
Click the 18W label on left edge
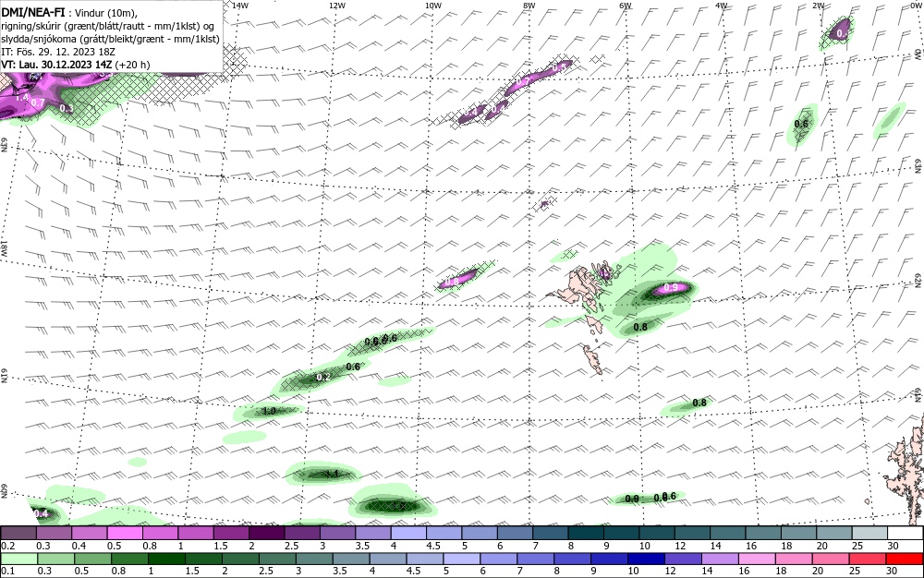pyautogui.click(x=4, y=247)
